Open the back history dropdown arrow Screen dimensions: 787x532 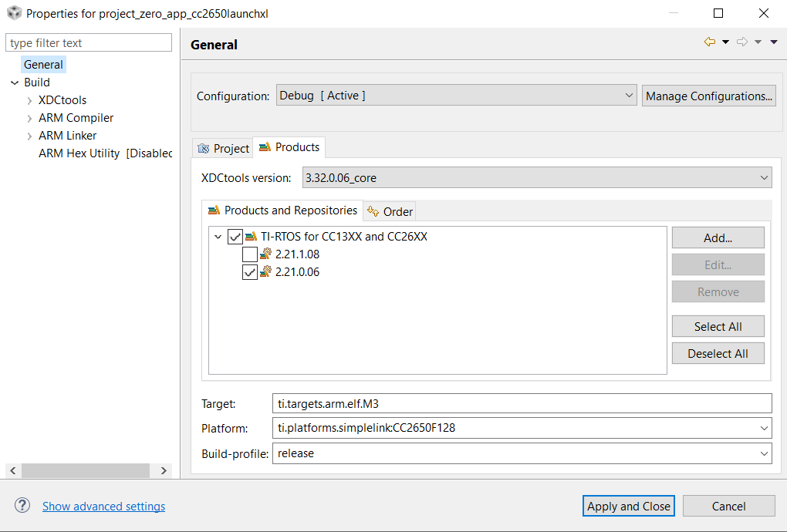point(725,42)
